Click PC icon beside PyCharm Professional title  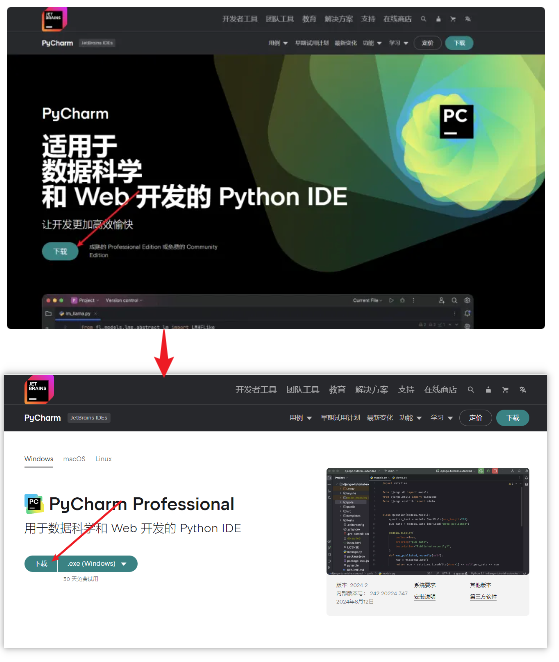click(x=34, y=504)
